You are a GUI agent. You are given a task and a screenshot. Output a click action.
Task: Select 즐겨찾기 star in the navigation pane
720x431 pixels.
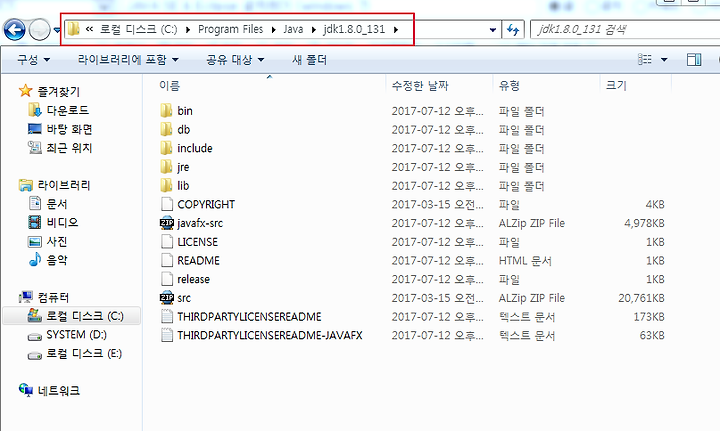25,91
